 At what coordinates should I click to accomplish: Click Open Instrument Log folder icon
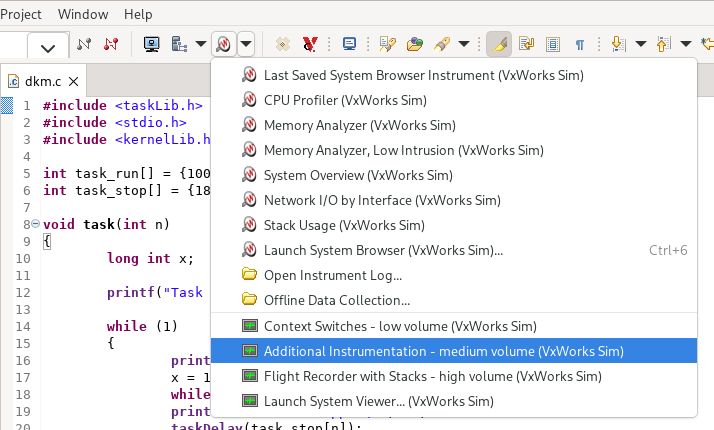(x=250, y=275)
